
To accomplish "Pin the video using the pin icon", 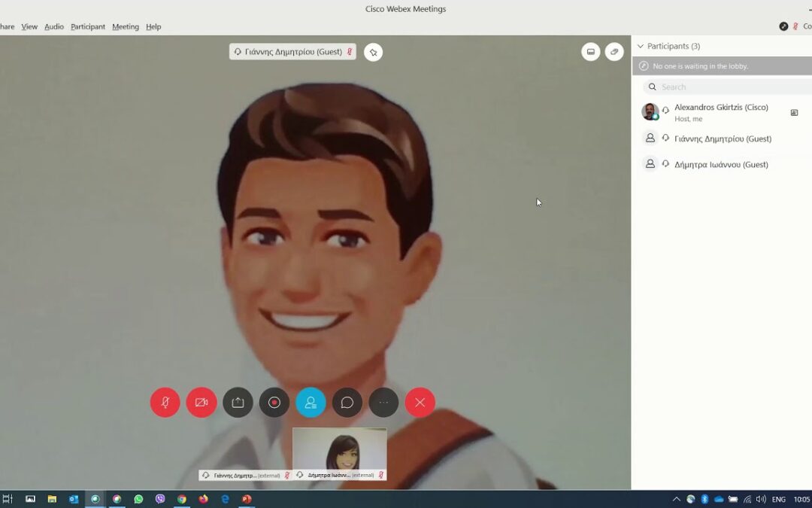I will [374, 52].
